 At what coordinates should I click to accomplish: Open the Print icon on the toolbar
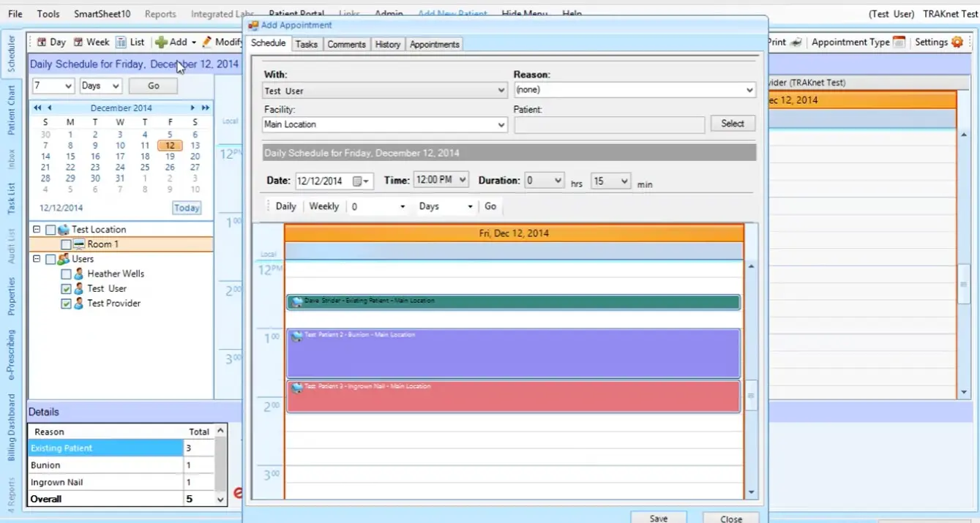point(798,42)
